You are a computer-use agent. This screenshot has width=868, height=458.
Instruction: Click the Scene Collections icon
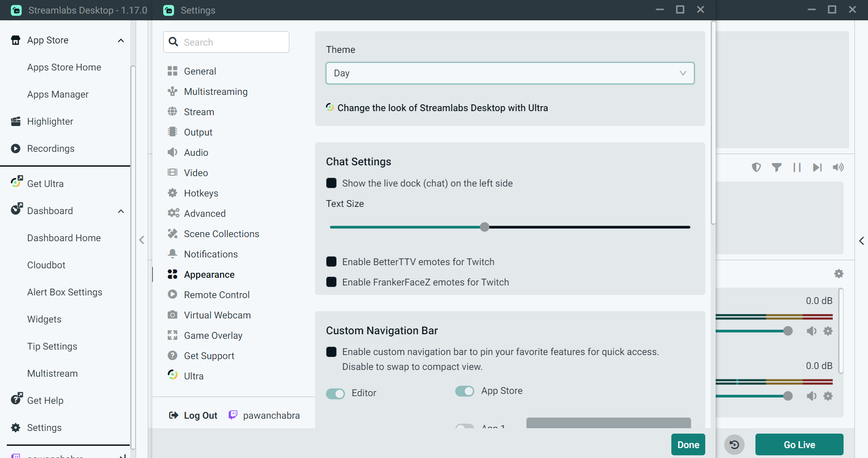(x=173, y=234)
